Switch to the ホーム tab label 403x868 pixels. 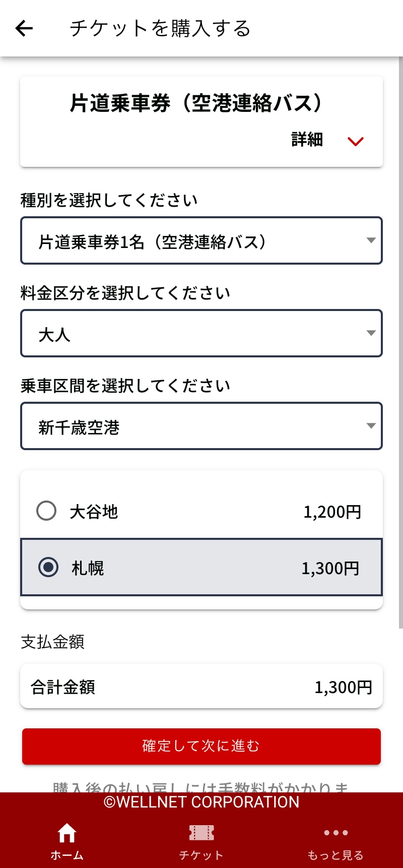click(x=66, y=855)
